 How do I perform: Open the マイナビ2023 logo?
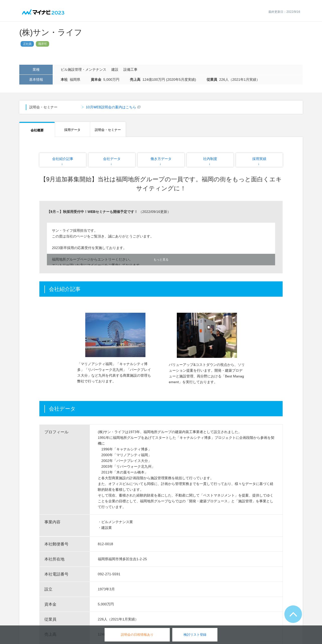[43, 12]
